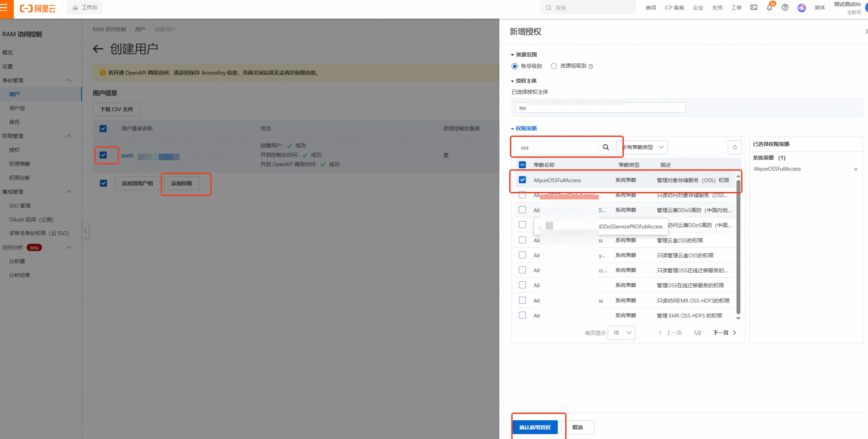Open the hamburger menu in top-left corner
This screenshot has width=868, height=439.
click(x=5, y=8)
